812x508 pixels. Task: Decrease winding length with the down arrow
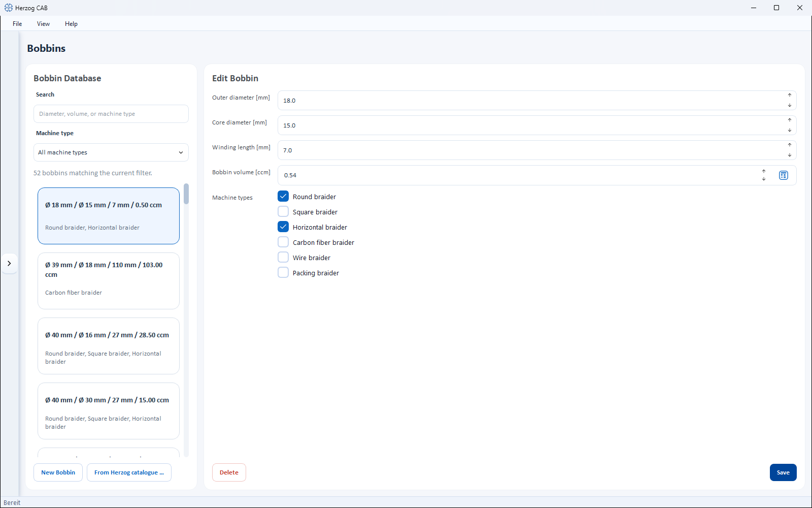click(x=790, y=155)
